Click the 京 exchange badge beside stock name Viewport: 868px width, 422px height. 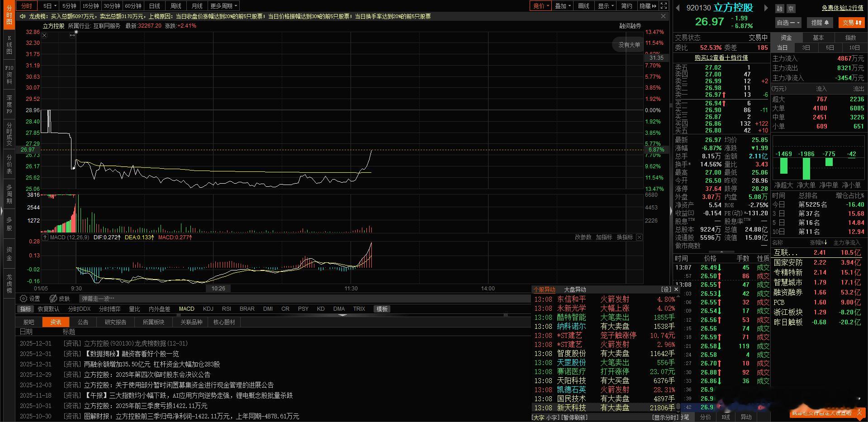click(x=791, y=9)
